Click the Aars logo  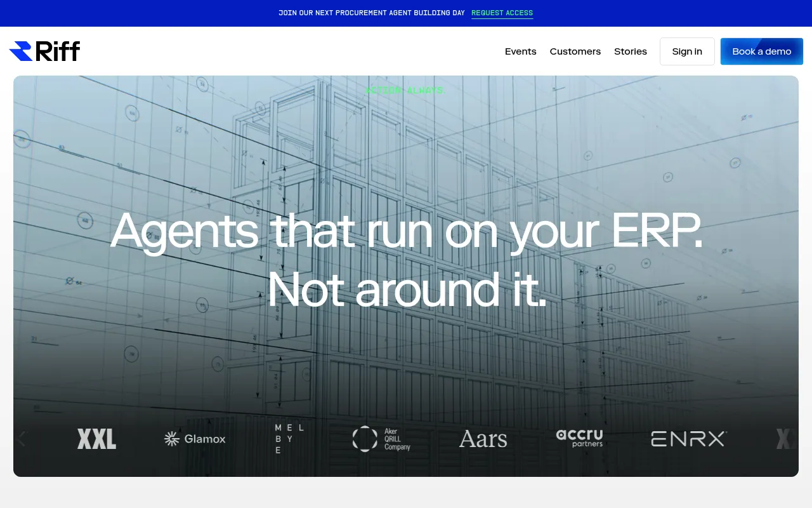click(x=483, y=439)
